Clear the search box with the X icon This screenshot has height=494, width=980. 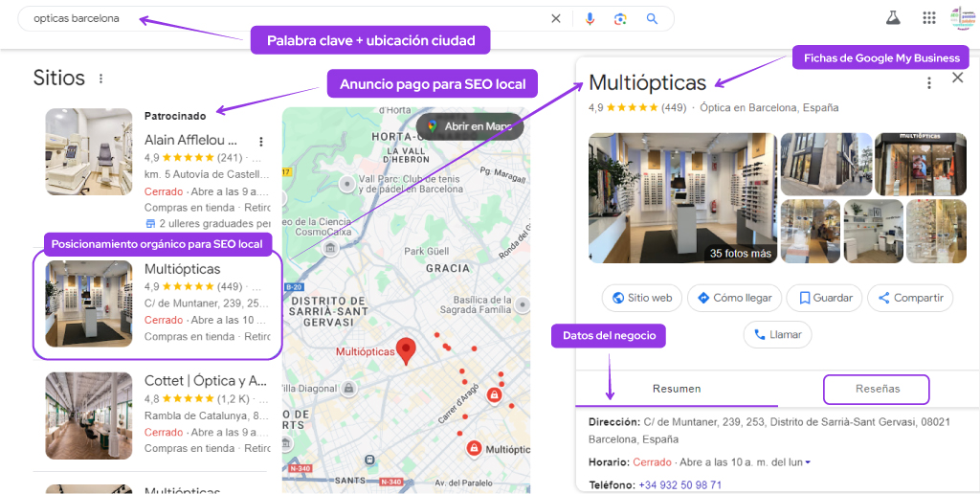coord(556,19)
